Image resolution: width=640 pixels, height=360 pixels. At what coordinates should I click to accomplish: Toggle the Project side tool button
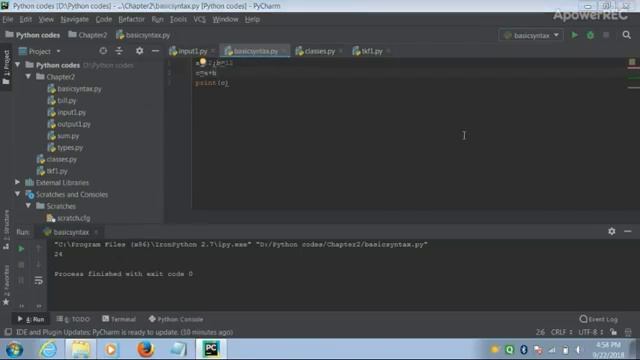pyautogui.click(x=6, y=67)
